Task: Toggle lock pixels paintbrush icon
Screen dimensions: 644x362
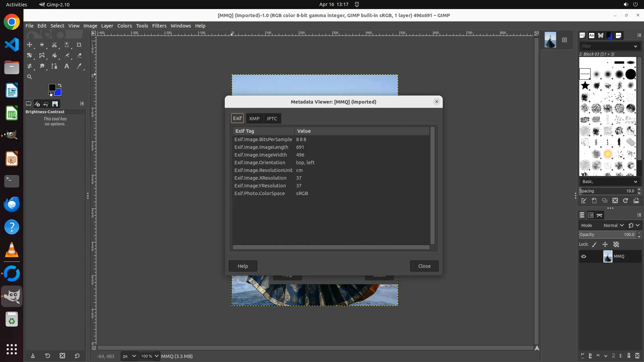Action: click(x=594, y=245)
